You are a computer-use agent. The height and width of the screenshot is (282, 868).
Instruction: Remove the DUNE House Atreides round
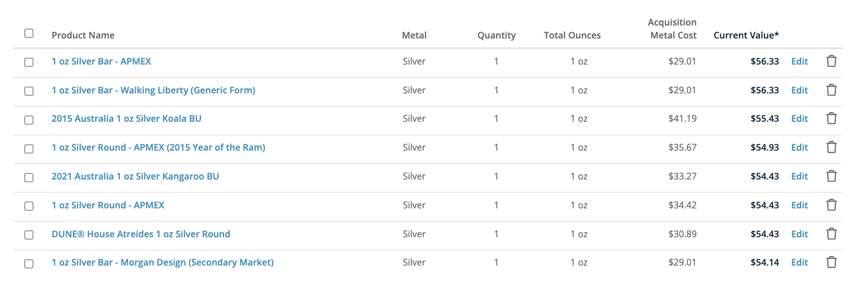[831, 234]
